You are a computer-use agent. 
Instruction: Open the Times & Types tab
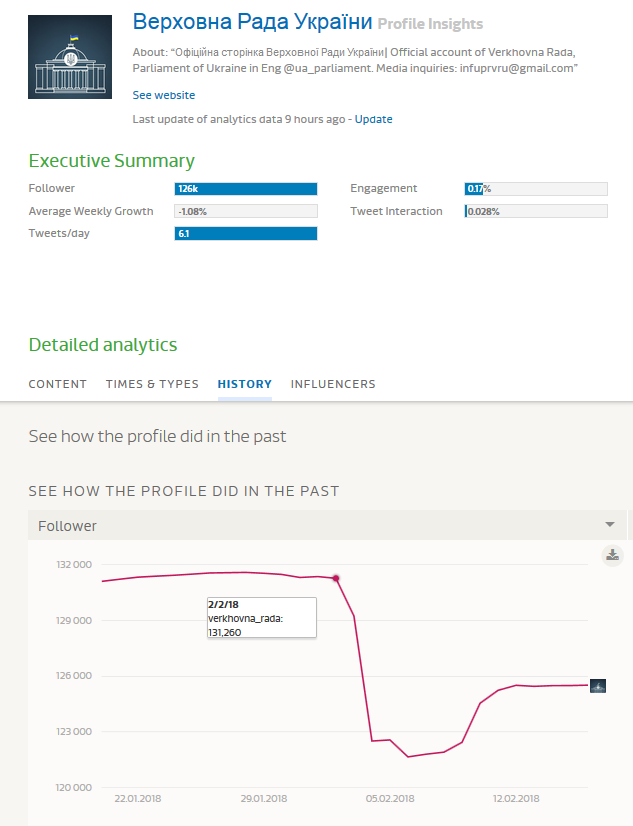(152, 384)
